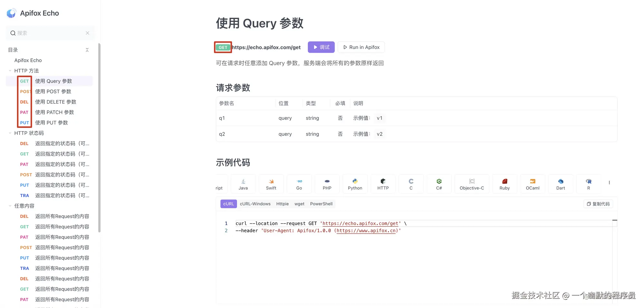
Task: Switch to the cURL-Windows tab
Action: (255, 203)
